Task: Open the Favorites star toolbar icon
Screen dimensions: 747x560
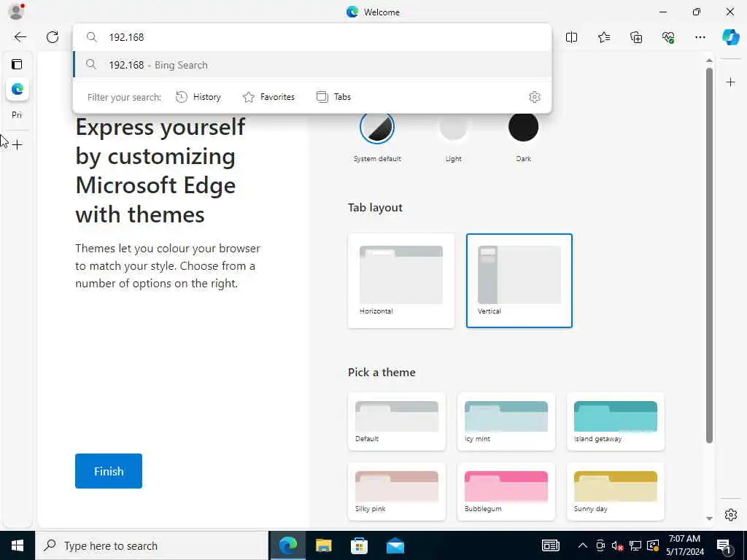Action: point(604,37)
